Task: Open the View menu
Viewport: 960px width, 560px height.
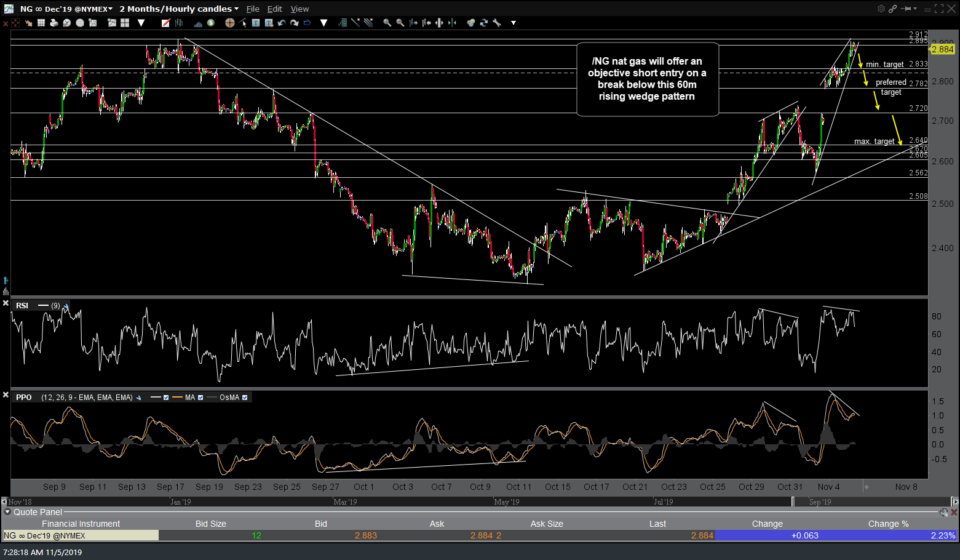Action: pos(299,8)
